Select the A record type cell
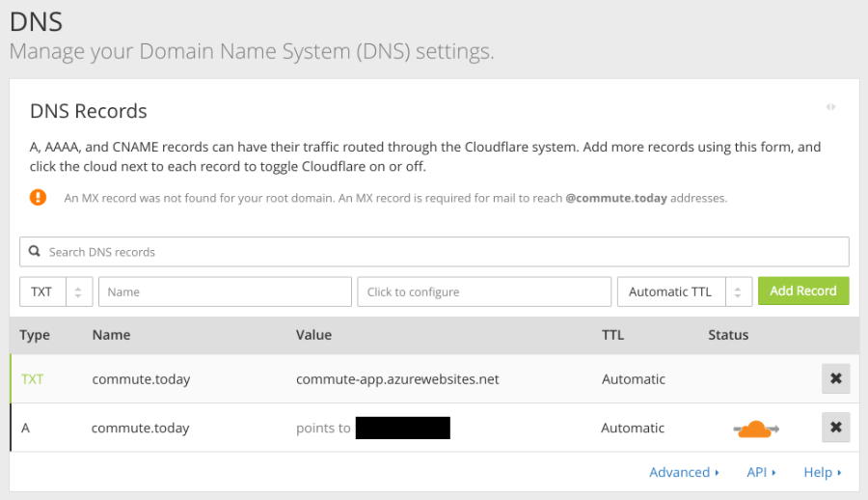 25,428
